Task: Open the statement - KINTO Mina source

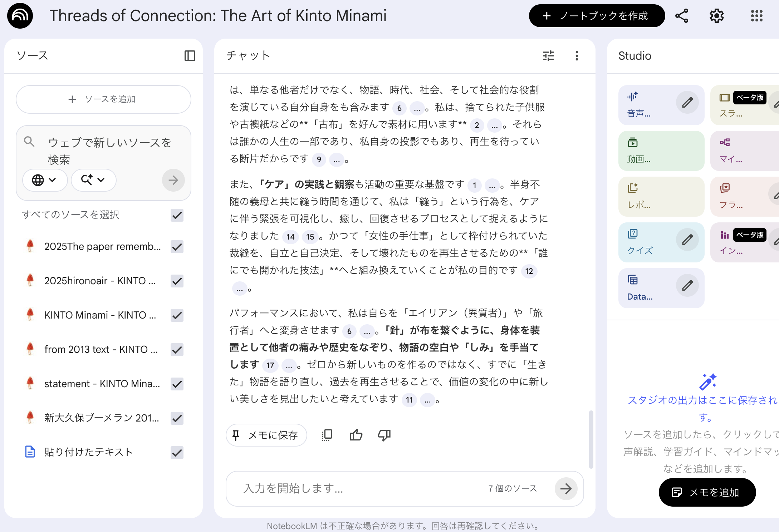Action: pyautogui.click(x=102, y=384)
